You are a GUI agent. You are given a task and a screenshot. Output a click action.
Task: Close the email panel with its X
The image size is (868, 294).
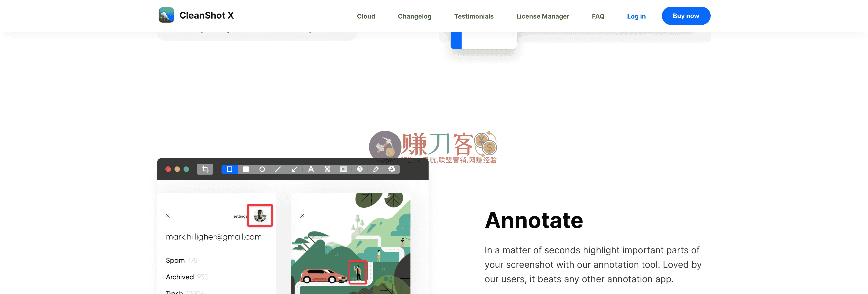(x=168, y=216)
